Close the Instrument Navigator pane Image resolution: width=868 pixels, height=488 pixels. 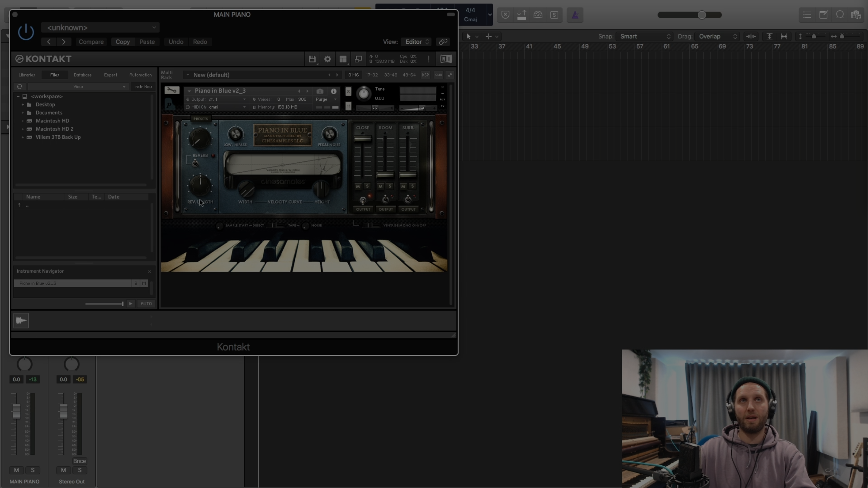click(x=149, y=271)
